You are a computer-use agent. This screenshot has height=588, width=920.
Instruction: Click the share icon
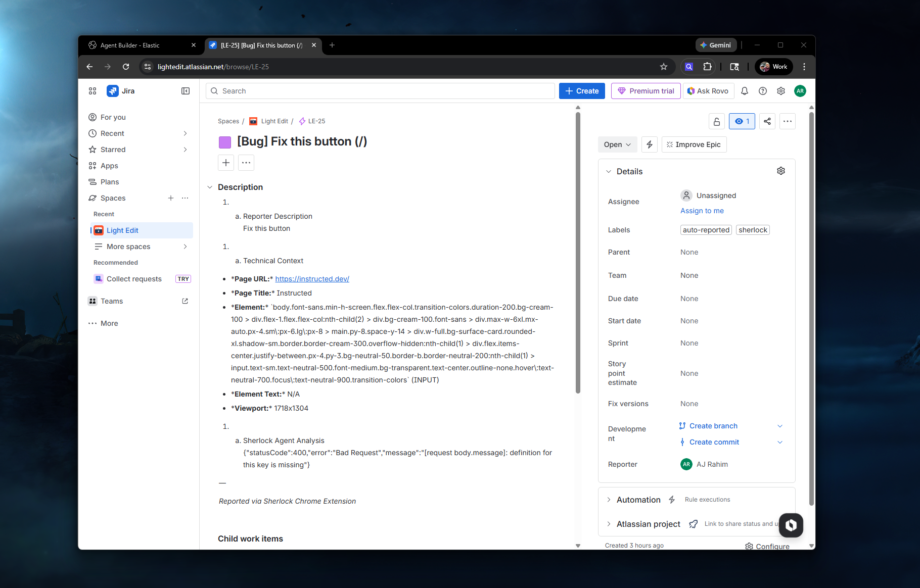[767, 121]
